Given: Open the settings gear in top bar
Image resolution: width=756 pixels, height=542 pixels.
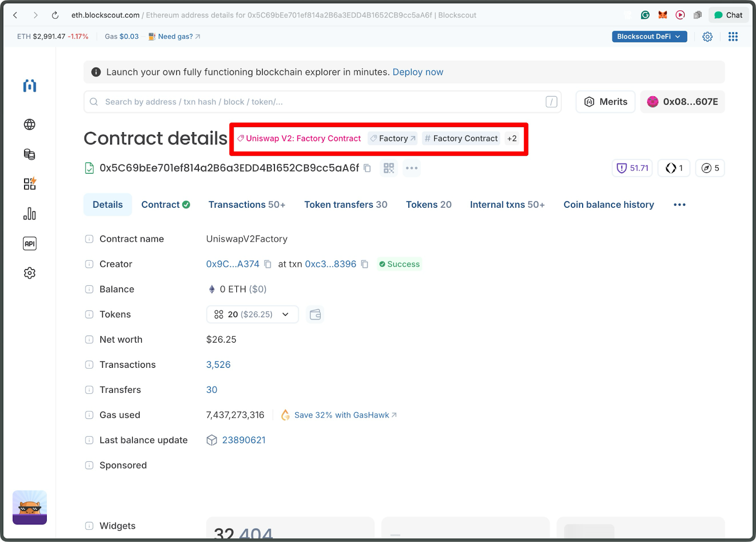Looking at the screenshot, I should [707, 36].
